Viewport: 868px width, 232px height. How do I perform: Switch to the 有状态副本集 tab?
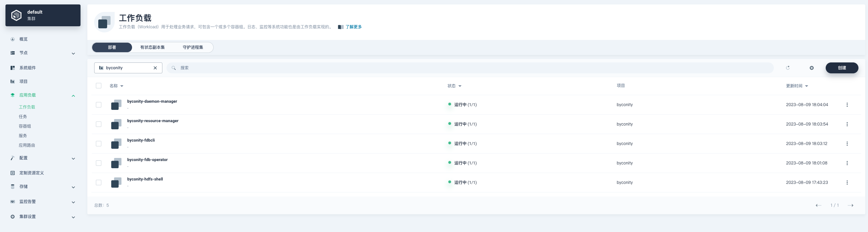pos(152,47)
